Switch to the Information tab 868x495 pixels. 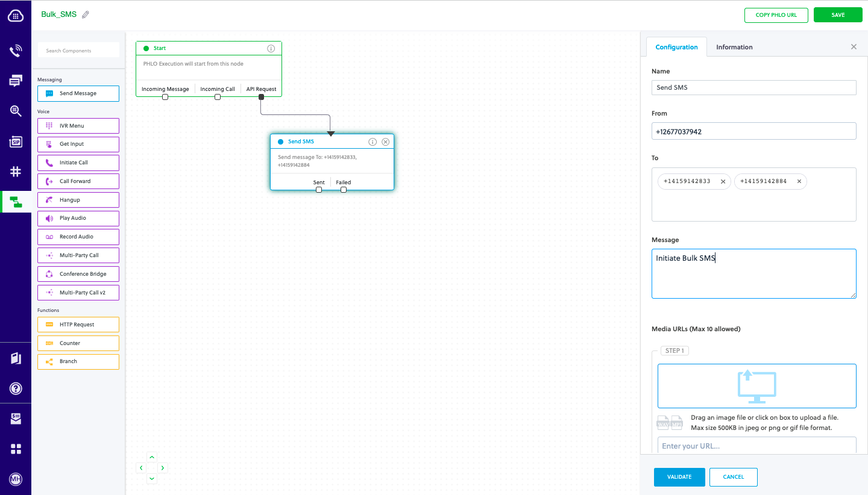734,47
